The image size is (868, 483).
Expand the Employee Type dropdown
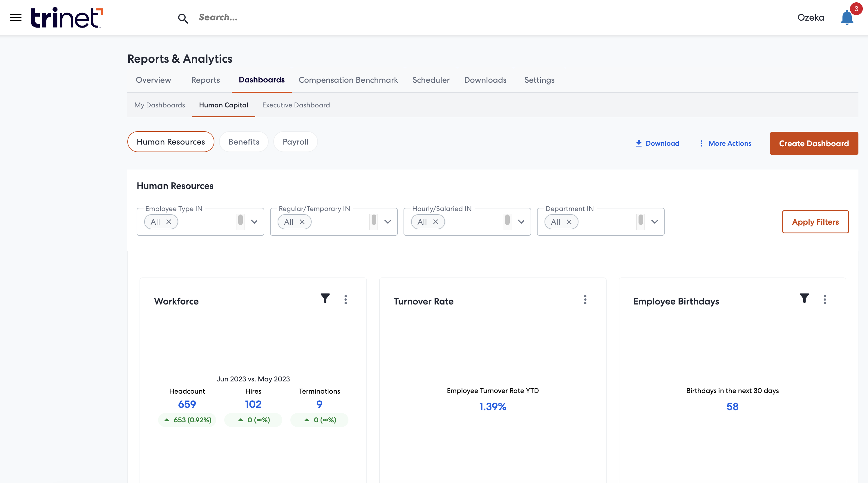[254, 222]
